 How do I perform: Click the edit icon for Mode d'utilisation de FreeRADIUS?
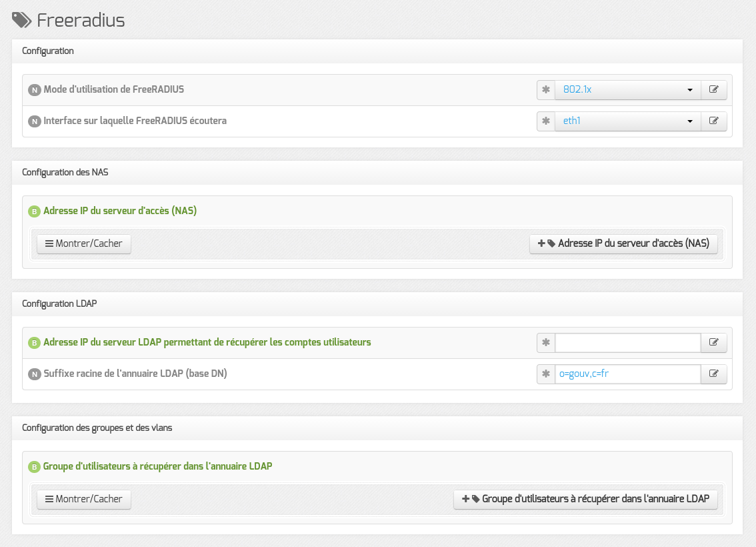pos(713,89)
